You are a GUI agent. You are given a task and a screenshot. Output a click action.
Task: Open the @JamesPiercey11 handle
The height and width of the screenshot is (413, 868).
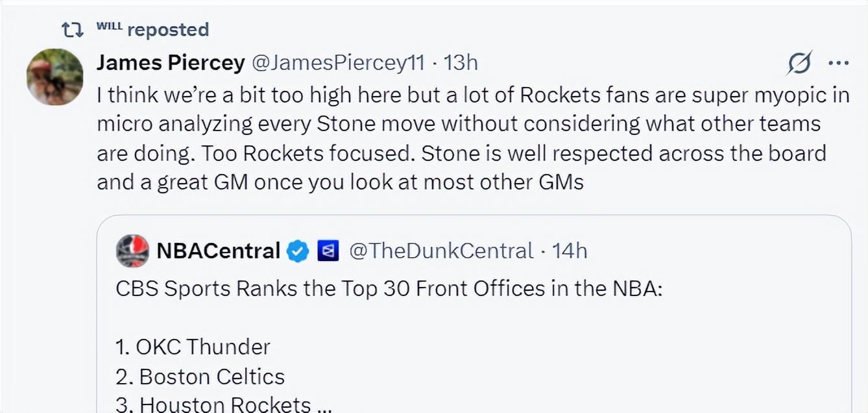point(337,62)
